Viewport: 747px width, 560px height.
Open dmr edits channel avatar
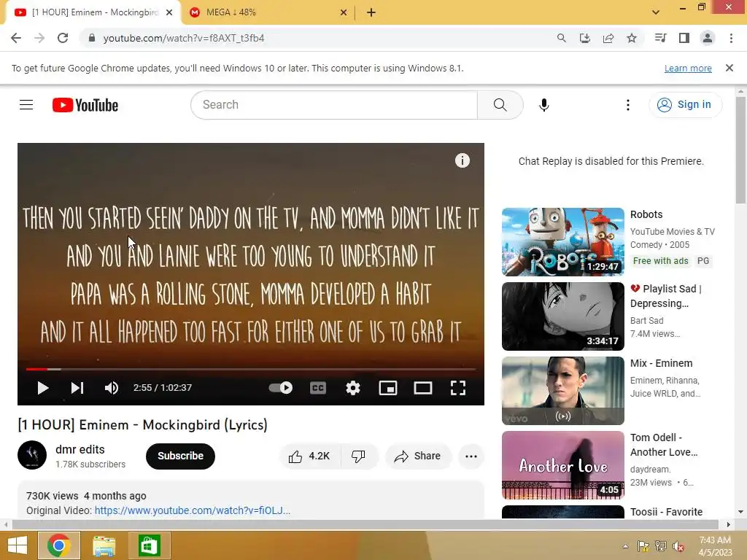(x=32, y=455)
